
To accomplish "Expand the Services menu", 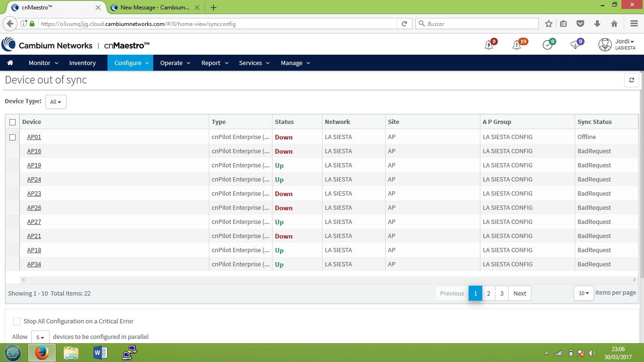I will (254, 63).
